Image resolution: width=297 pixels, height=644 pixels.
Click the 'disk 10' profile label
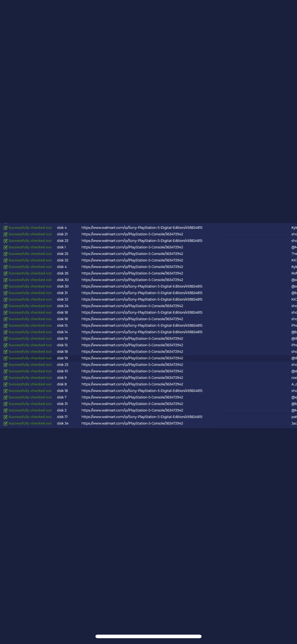coord(62,371)
